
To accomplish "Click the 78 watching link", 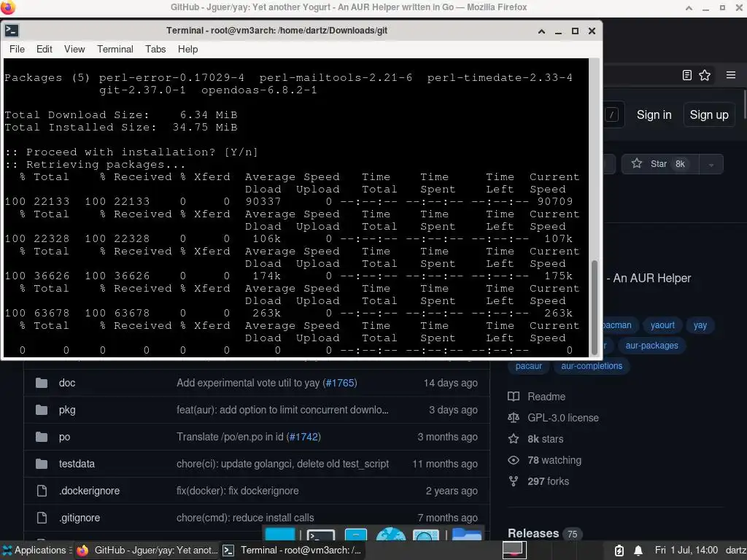I will tap(554, 460).
